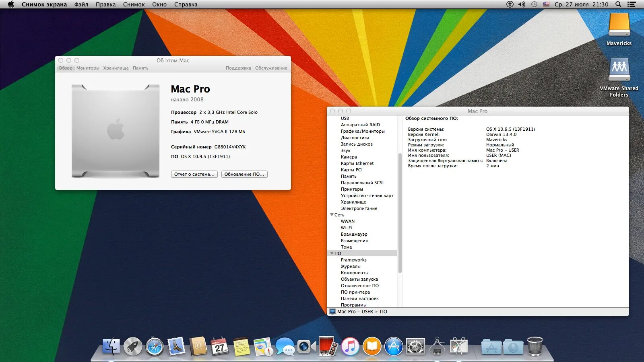Select Диагностика in the sidebar
Viewport: 644px width, 362px height.
point(355,138)
